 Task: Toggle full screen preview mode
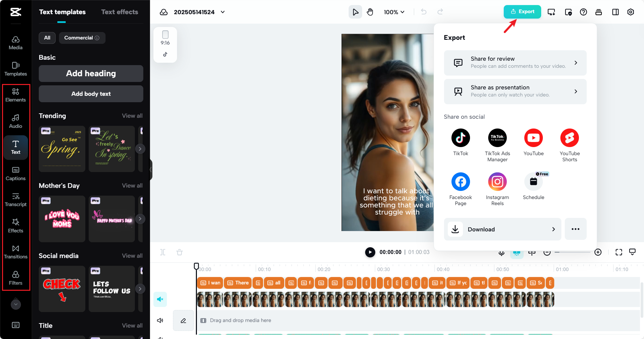click(618, 252)
